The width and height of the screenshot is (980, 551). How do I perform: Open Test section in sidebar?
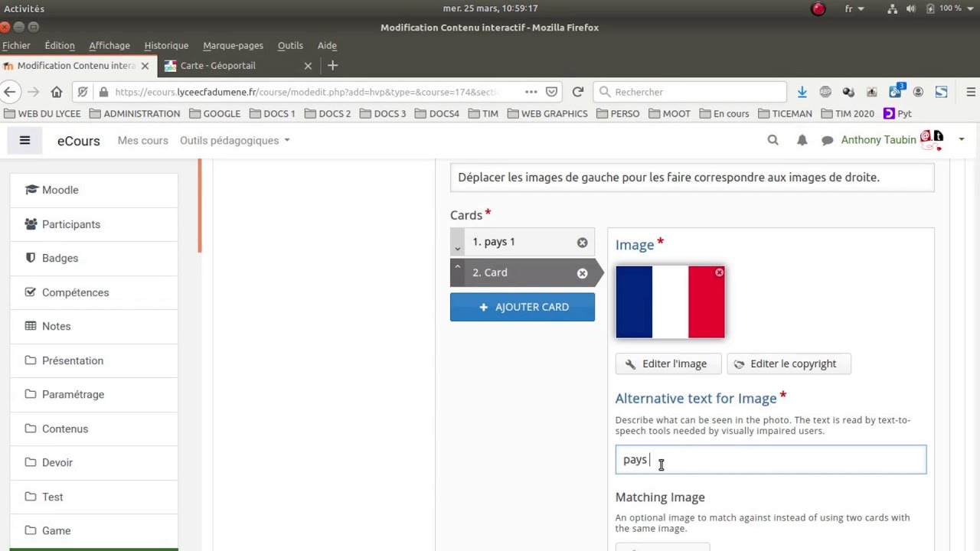[x=93, y=497]
